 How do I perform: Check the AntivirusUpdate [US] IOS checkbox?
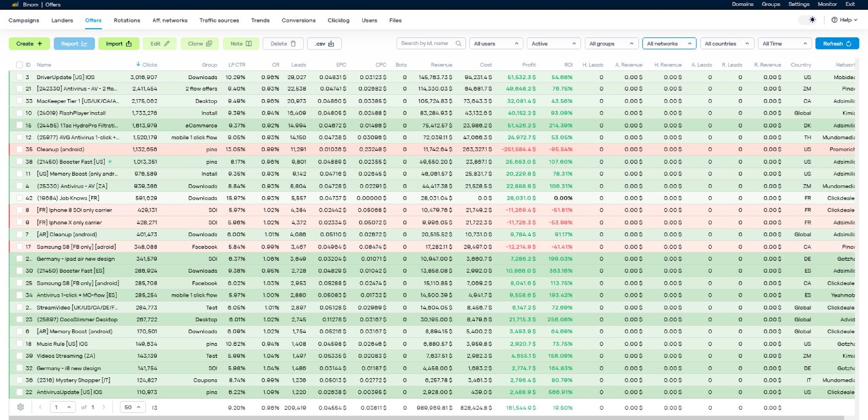coord(20,392)
